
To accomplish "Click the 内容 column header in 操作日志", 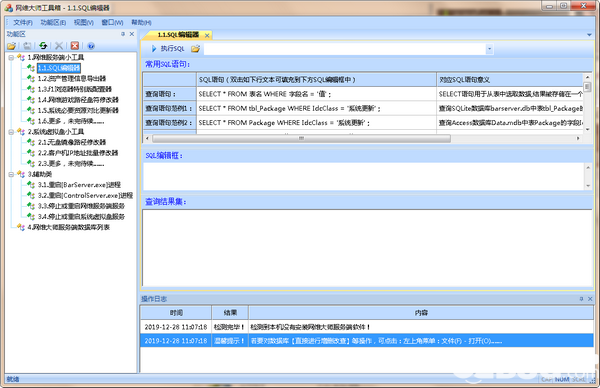I will tap(421, 313).
